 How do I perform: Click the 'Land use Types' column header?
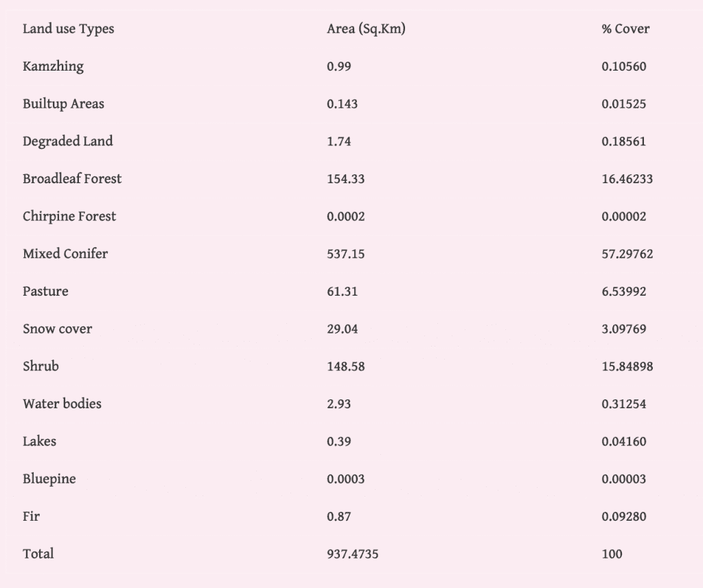(x=68, y=29)
